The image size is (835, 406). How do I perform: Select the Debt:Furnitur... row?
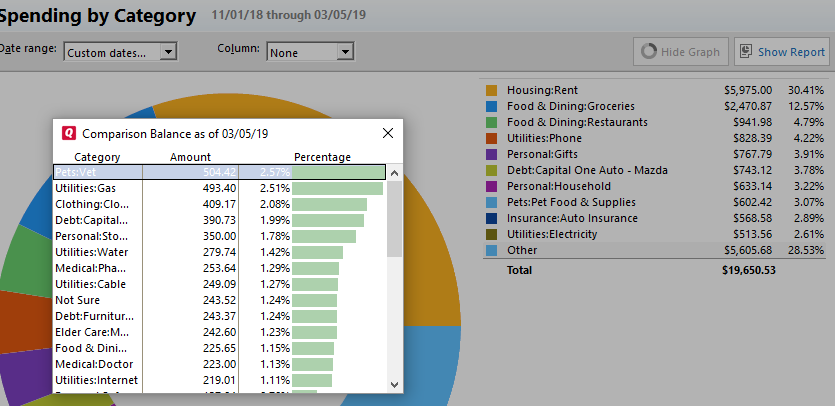(220, 316)
